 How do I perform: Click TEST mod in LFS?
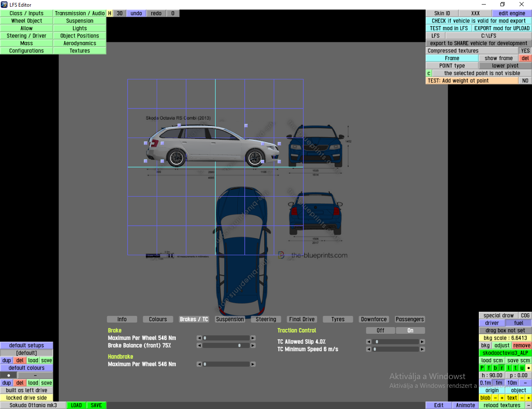449,28
